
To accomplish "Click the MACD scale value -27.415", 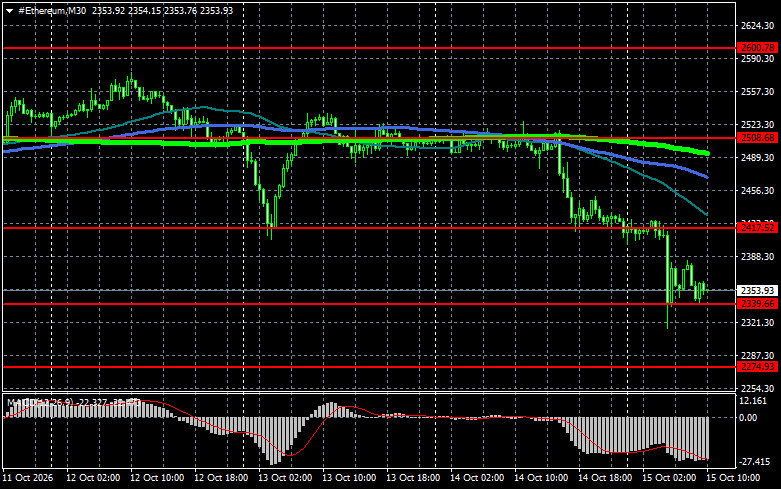I will tap(753, 462).
